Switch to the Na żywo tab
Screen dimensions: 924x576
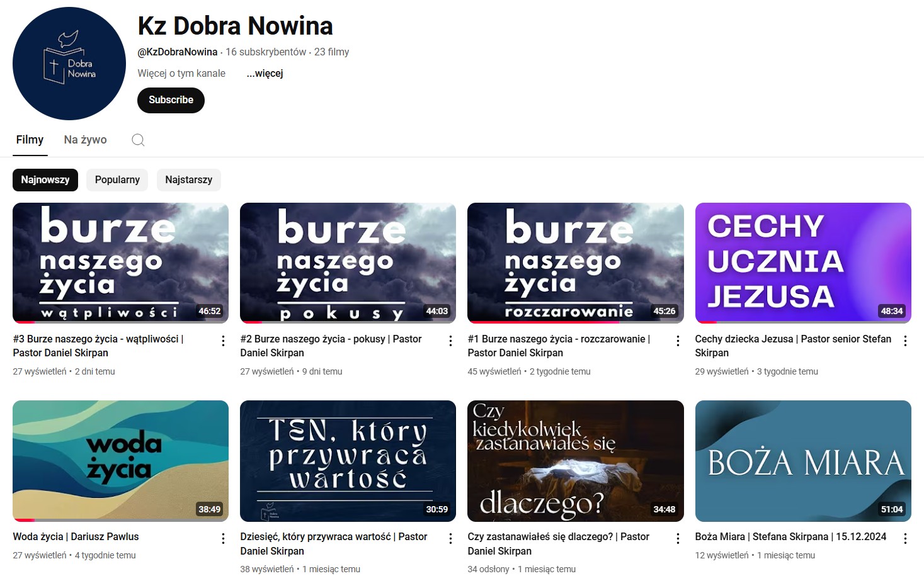pos(86,140)
